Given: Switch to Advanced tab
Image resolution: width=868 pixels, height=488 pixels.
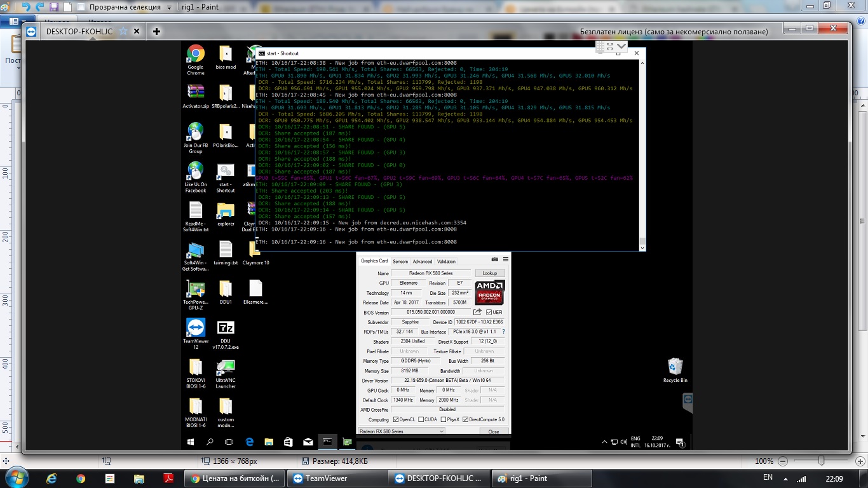Looking at the screenshot, I should click(422, 261).
